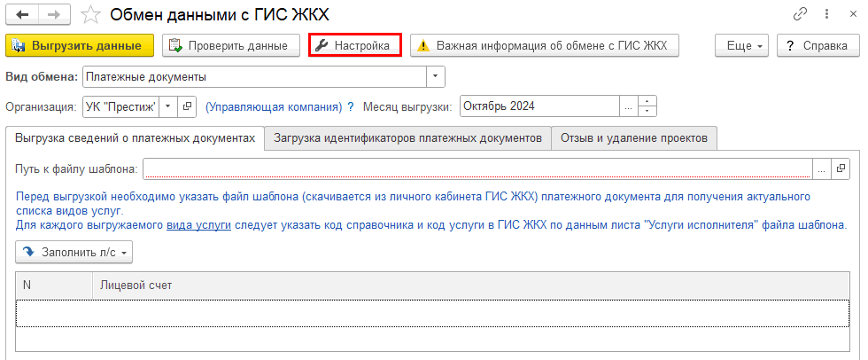Image resolution: width=868 pixels, height=360 pixels.
Task: Click the forward navigation arrow
Action: 53,15
